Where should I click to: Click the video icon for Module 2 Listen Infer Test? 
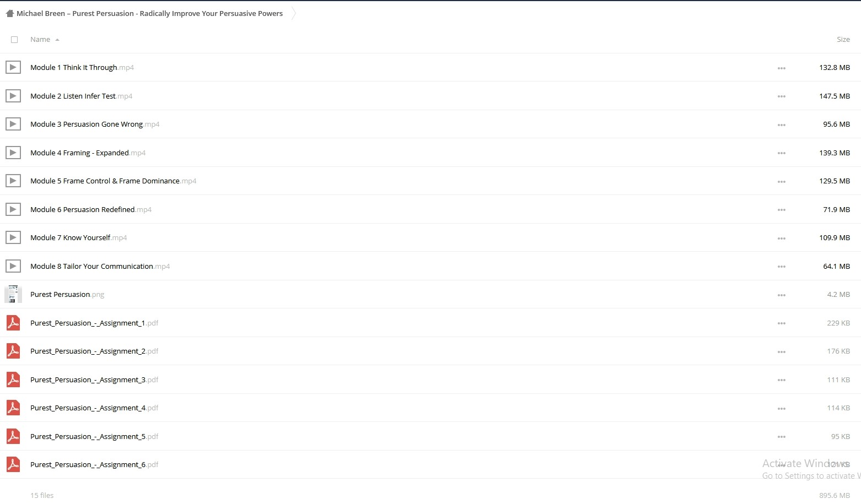(x=13, y=96)
